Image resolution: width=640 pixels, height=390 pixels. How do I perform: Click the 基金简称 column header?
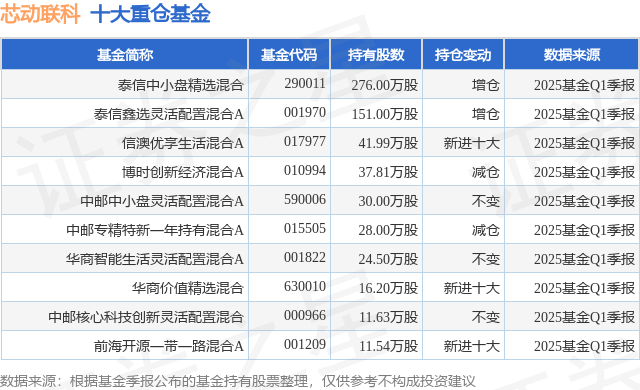tap(124, 55)
